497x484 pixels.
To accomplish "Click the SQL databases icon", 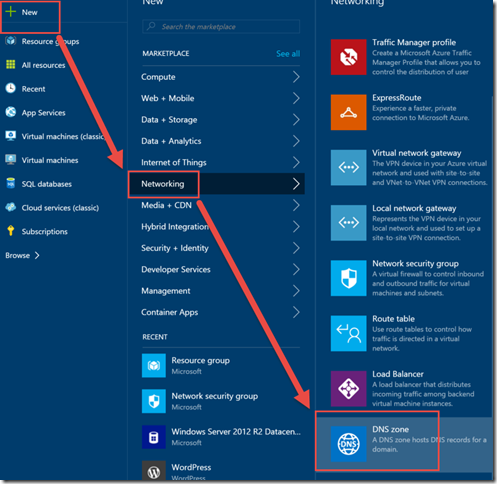I will (x=11, y=183).
